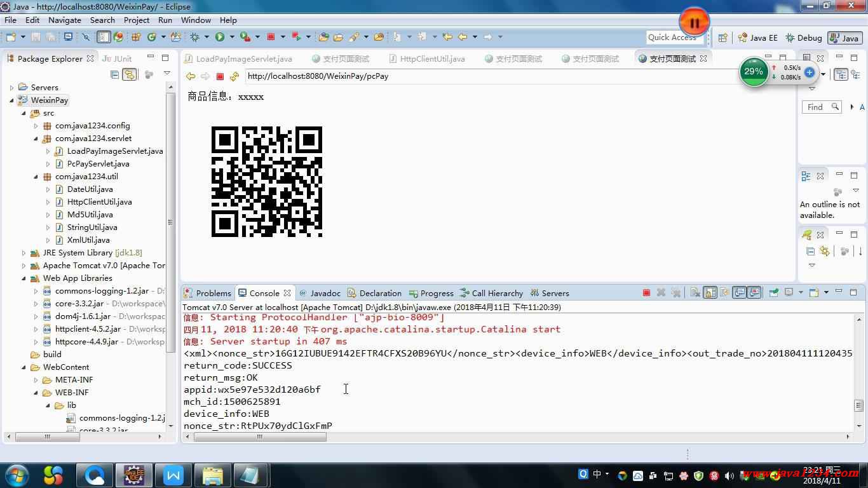The width and height of the screenshot is (868, 488).
Task: Click the Find field in task list
Action: click(822, 107)
